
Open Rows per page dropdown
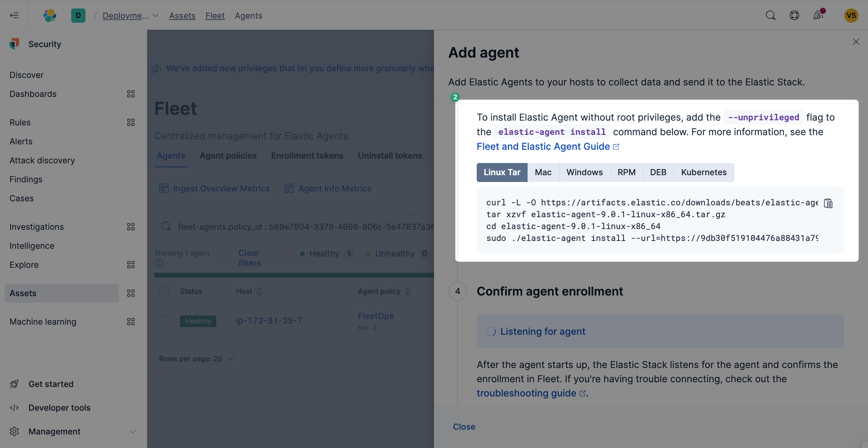[x=196, y=359]
